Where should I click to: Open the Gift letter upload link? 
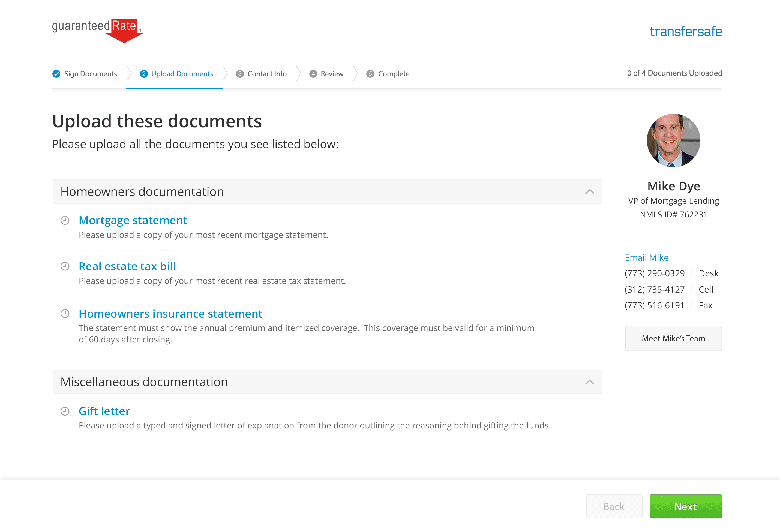coord(104,411)
